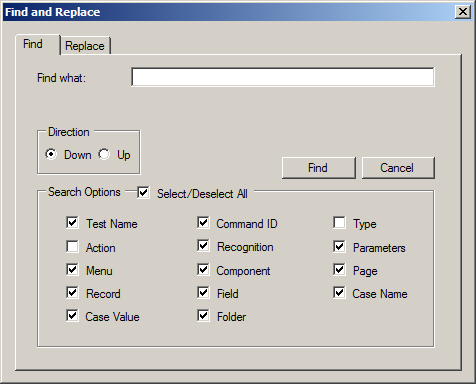Uncheck the Menu checkbox
Image resolution: width=476 pixels, height=384 pixels.
[72, 270]
